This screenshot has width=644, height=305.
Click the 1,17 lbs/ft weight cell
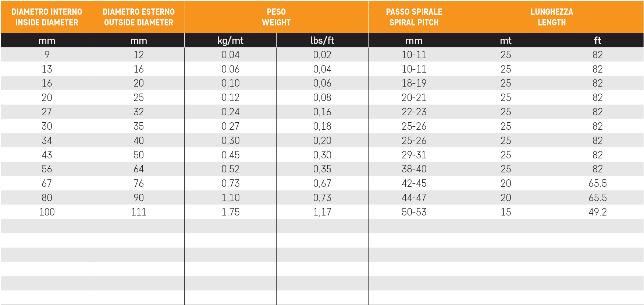pyautogui.click(x=322, y=212)
